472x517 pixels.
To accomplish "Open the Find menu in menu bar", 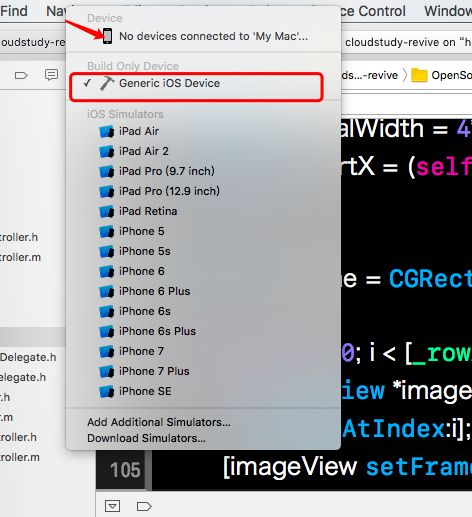I will 14,11.
